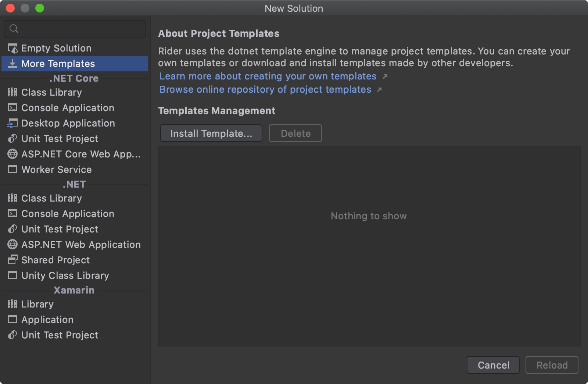Screen dimensions: 588x384
Task: Click the .NET Core Class Library icon
Action: coord(12,92)
